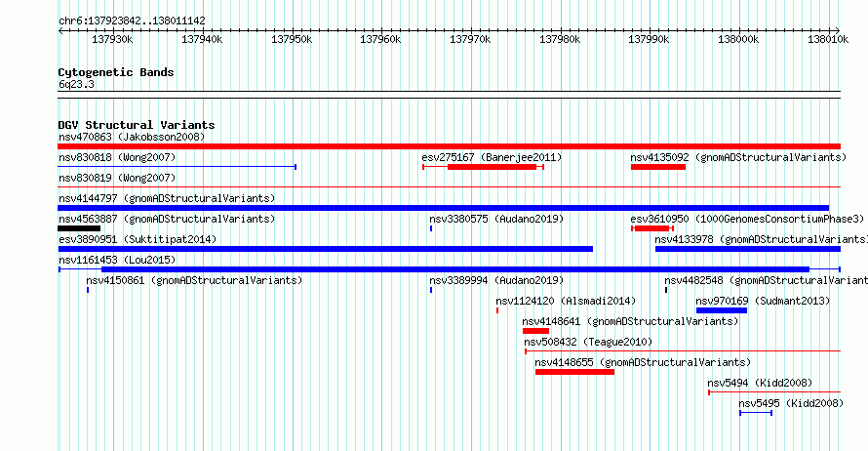
Task: Open nsv4135092 gnomAD variant label
Action: point(738,157)
